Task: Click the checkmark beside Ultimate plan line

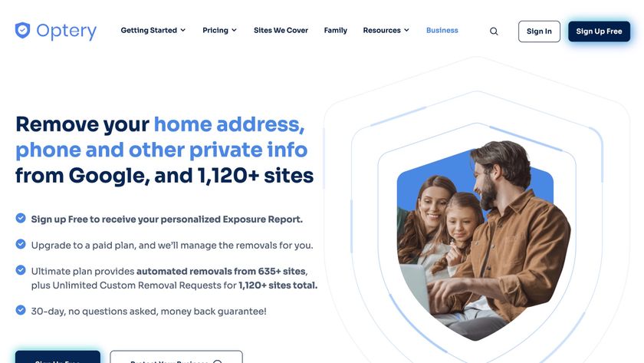Action: pos(21,270)
